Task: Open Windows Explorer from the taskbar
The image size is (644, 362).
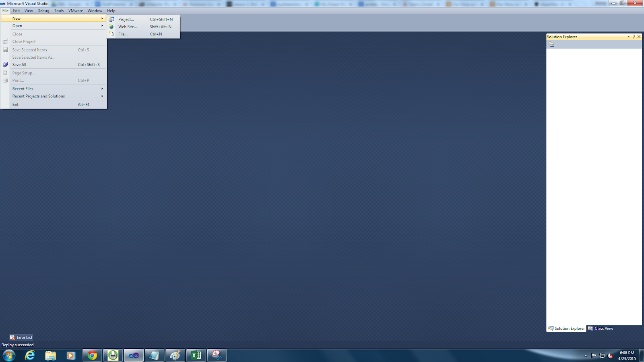Action: (x=51, y=355)
